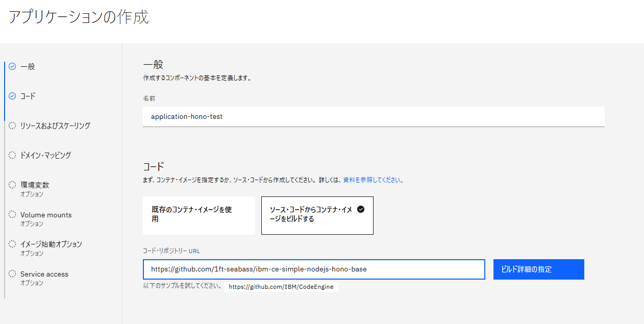Click the completed checkmark icon beside 一般

(12, 66)
